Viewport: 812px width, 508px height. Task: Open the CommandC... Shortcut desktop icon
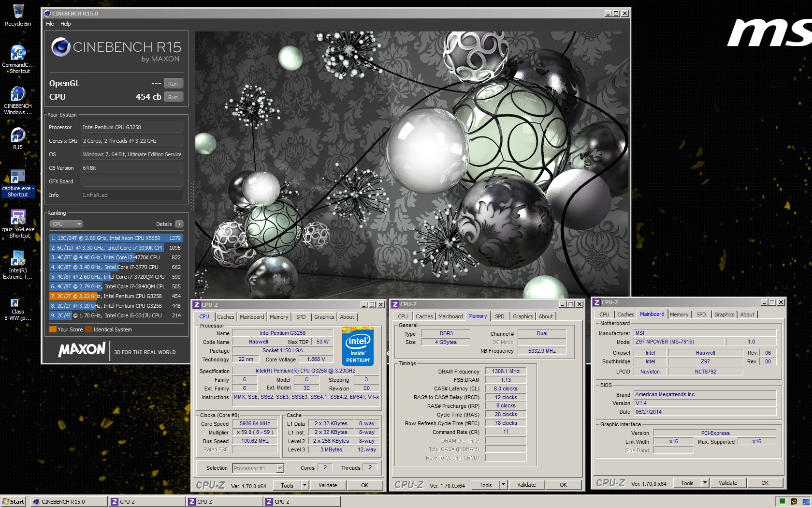18,59
